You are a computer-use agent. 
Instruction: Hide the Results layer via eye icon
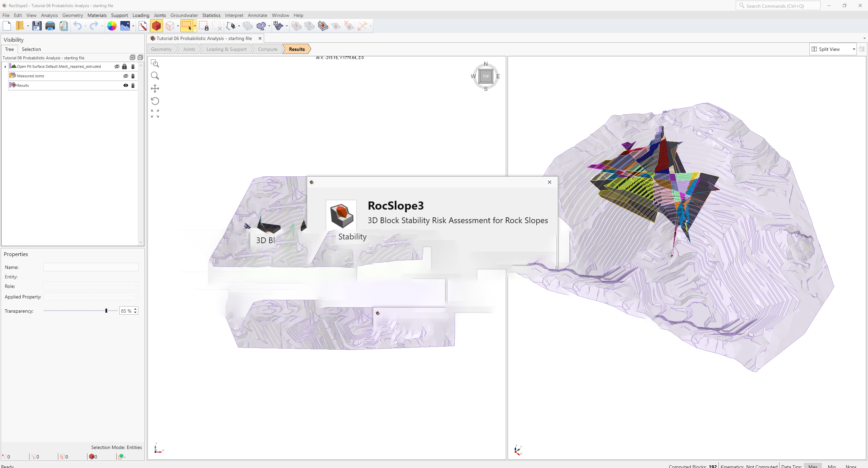pos(126,85)
